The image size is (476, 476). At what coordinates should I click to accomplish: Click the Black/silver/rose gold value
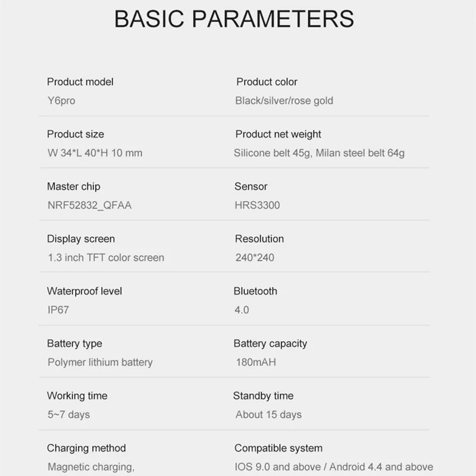(x=284, y=101)
